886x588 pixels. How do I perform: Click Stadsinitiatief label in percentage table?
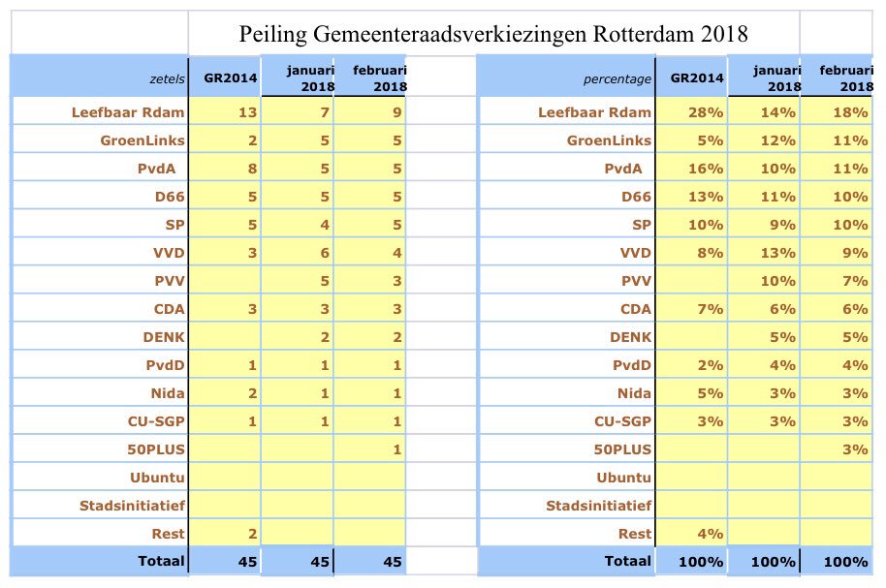click(x=598, y=506)
